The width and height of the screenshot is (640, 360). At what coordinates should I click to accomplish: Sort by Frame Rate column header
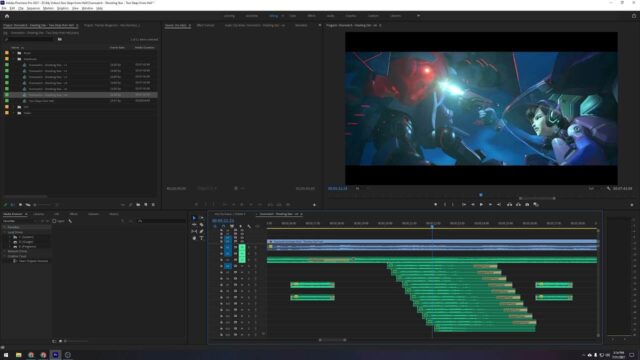pyautogui.click(x=117, y=48)
